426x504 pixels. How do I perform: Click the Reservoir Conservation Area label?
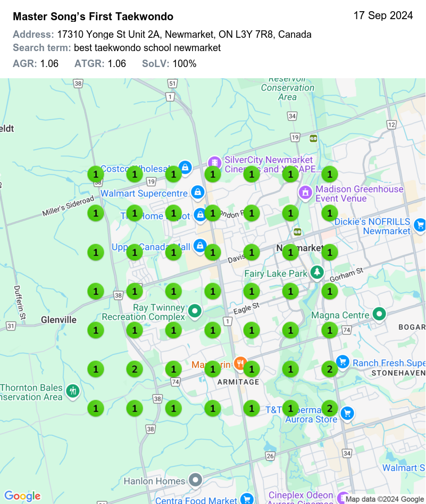288,88
